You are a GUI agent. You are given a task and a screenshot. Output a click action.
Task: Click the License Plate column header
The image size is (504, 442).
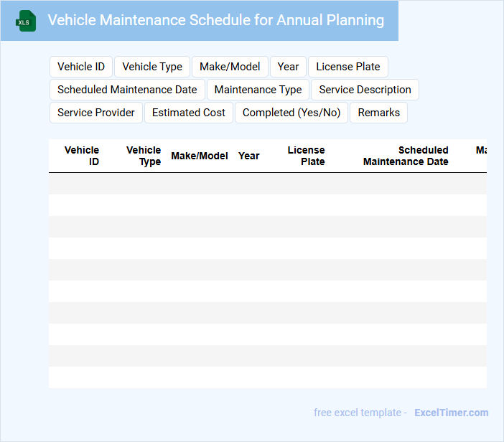coord(307,156)
